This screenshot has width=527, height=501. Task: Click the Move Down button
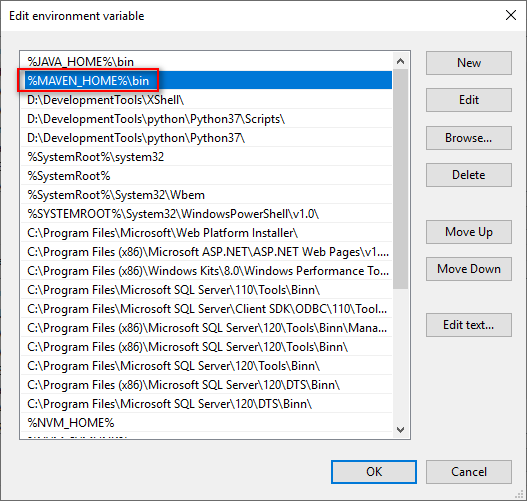469,269
